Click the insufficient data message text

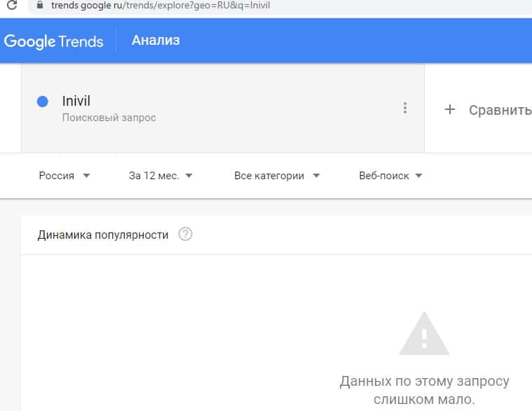[x=424, y=391]
